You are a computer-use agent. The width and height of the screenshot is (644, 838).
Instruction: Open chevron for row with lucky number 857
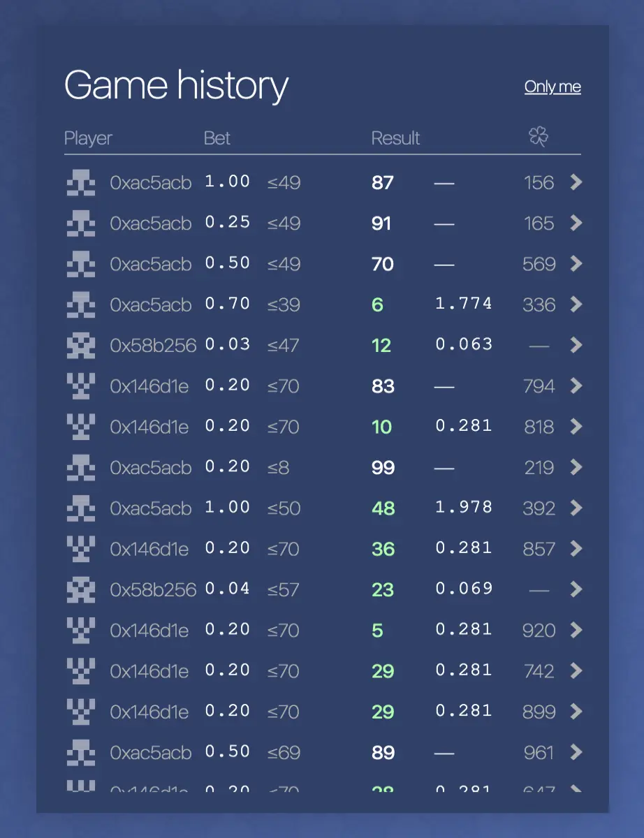point(576,548)
